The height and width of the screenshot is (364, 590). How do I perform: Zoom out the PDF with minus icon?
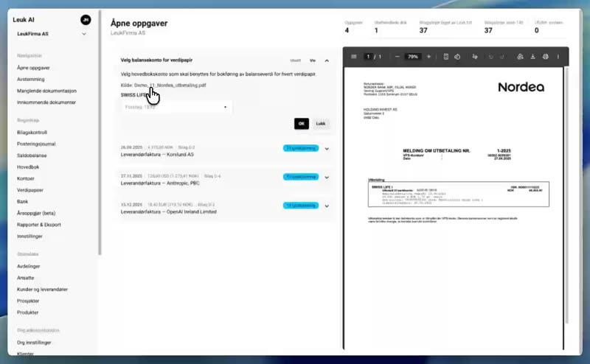(x=397, y=57)
